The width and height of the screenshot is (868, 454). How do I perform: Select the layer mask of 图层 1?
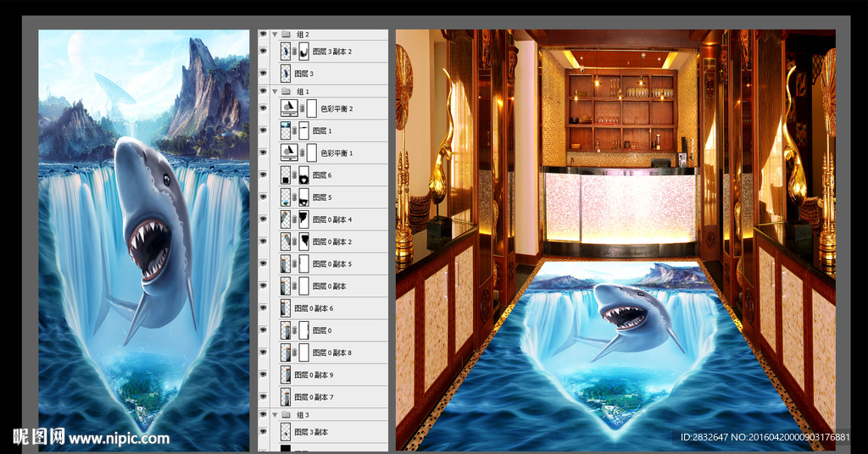pos(304,130)
